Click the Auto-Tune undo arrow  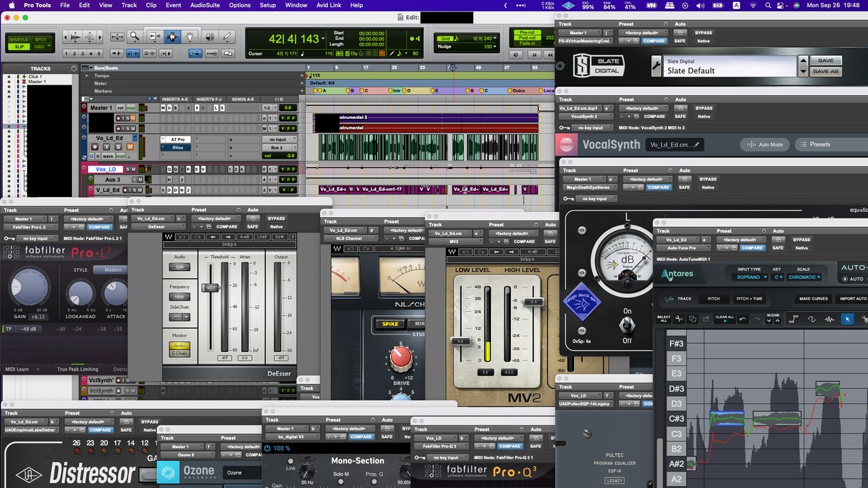click(x=743, y=319)
